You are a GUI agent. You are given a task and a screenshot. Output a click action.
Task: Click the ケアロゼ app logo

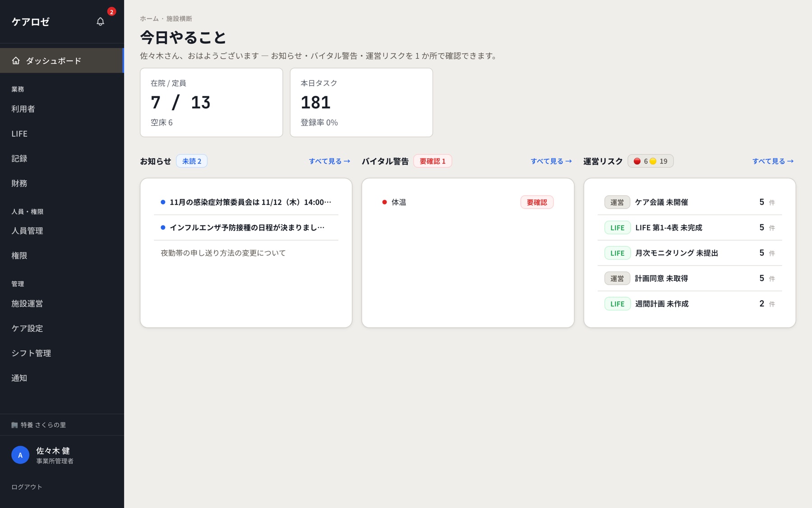(30, 22)
